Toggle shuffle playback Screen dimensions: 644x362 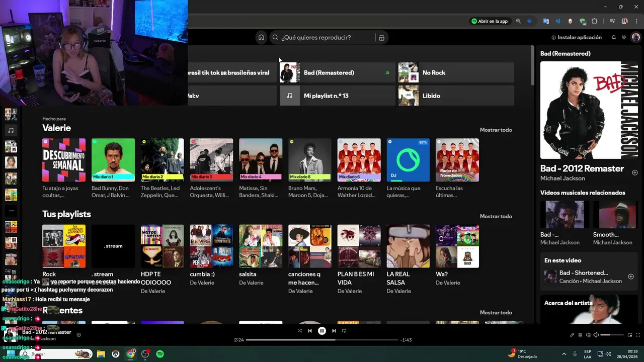(300, 331)
